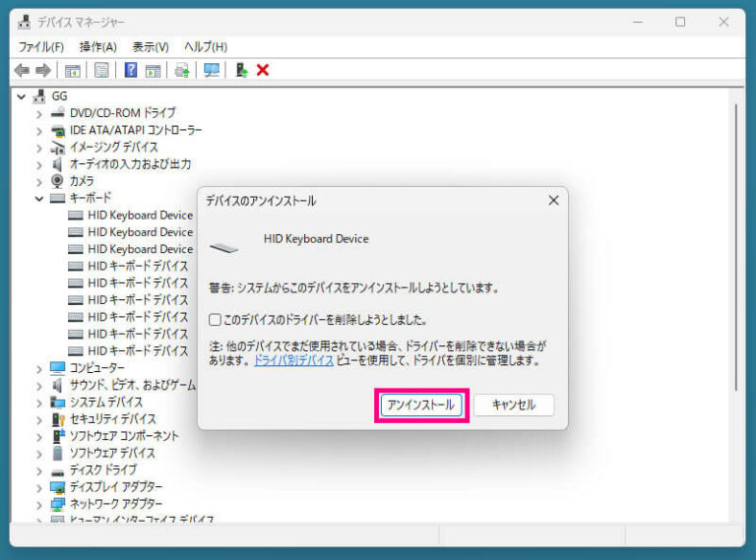The width and height of the screenshot is (756, 560).
Task: Expand the ソフトウェア デバイス node
Action: tap(39, 454)
